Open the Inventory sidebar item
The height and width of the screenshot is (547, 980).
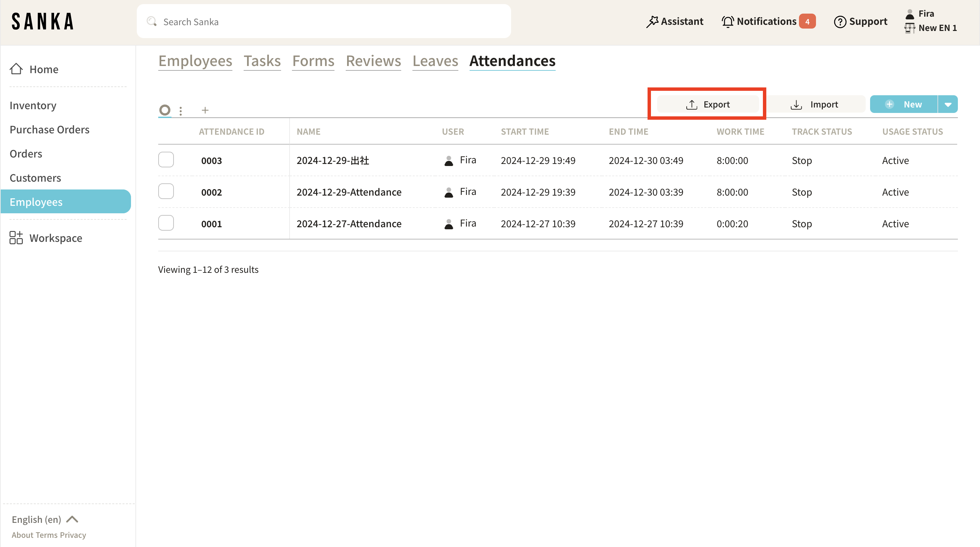click(x=33, y=105)
